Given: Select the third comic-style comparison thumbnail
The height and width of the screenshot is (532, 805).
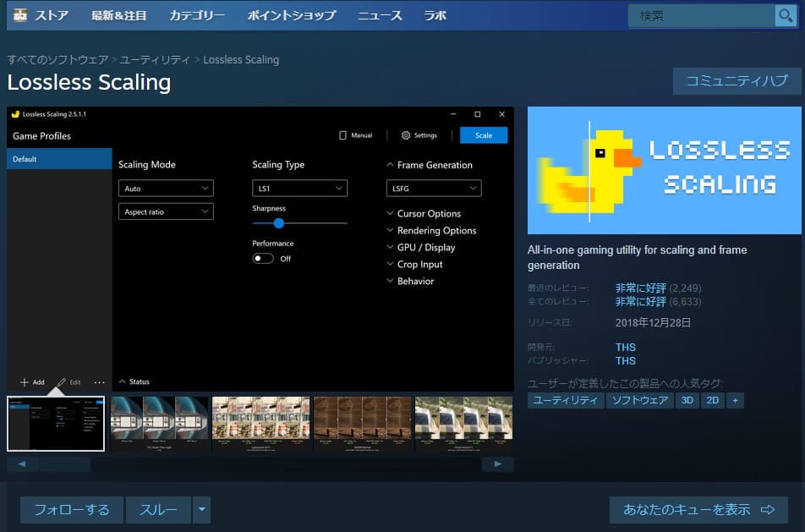Looking at the screenshot, I should 260,424.
